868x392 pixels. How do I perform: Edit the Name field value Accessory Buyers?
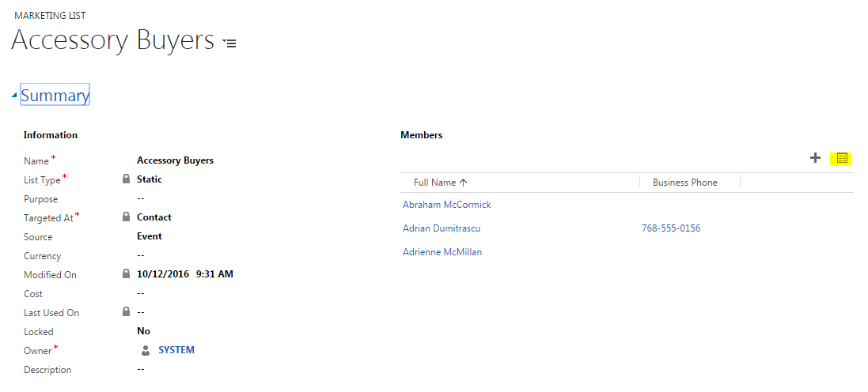[175, 160]
